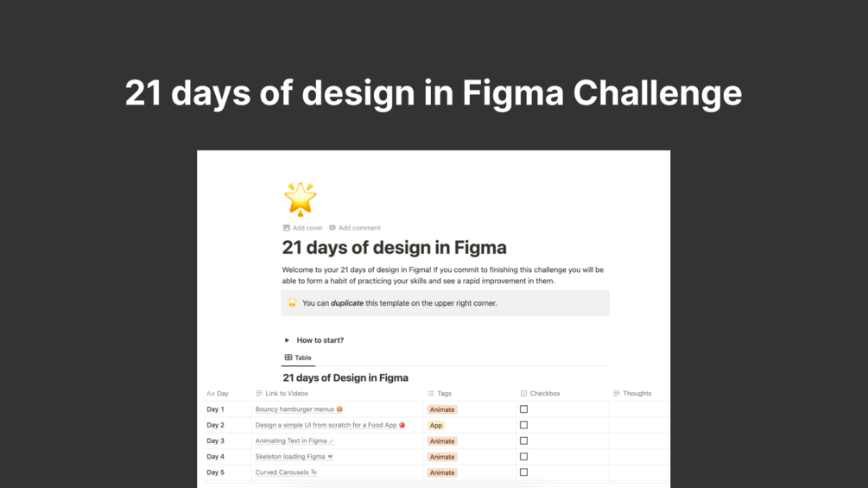Expand the How to start? toggle
This screenshot has width=868, height=488.
(x=288, y=340)
